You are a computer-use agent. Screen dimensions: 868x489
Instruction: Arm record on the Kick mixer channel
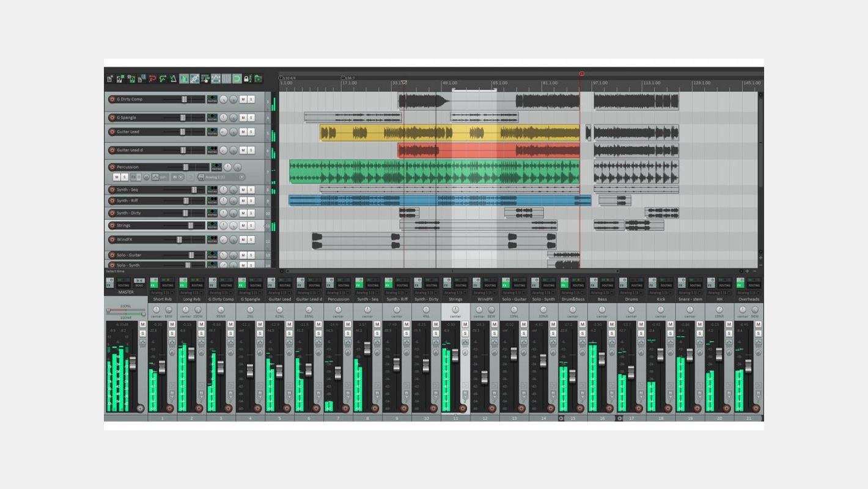668,408
